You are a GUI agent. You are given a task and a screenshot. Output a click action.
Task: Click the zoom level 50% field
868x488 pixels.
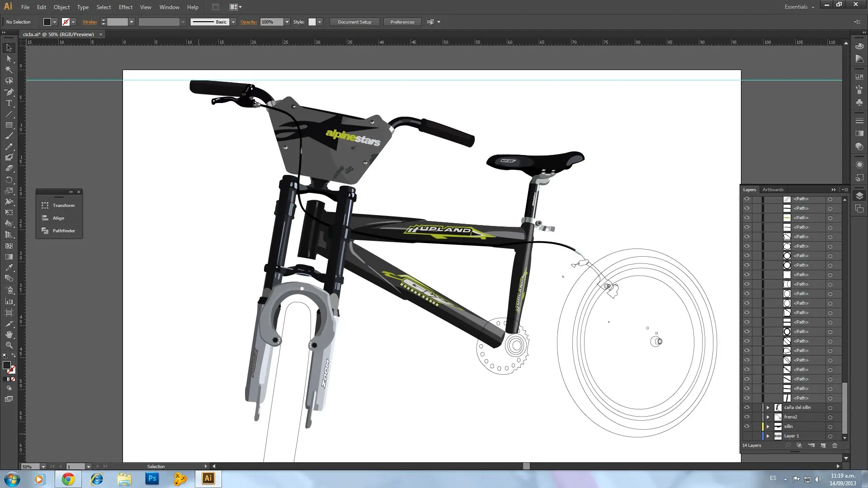click(x=31, y=467)
